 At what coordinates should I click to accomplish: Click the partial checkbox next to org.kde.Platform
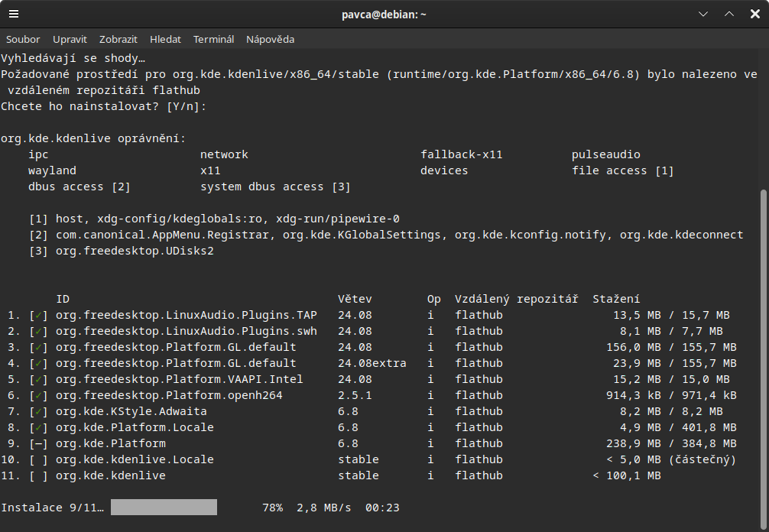click(x=38, y=443)
